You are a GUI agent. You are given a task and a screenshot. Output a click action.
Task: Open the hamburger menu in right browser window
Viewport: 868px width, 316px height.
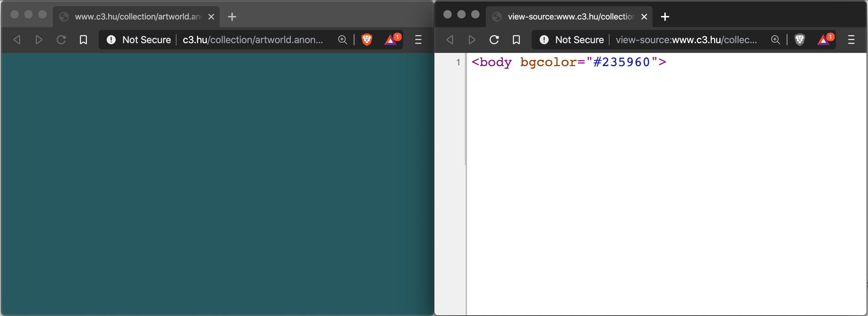point(851,40)
